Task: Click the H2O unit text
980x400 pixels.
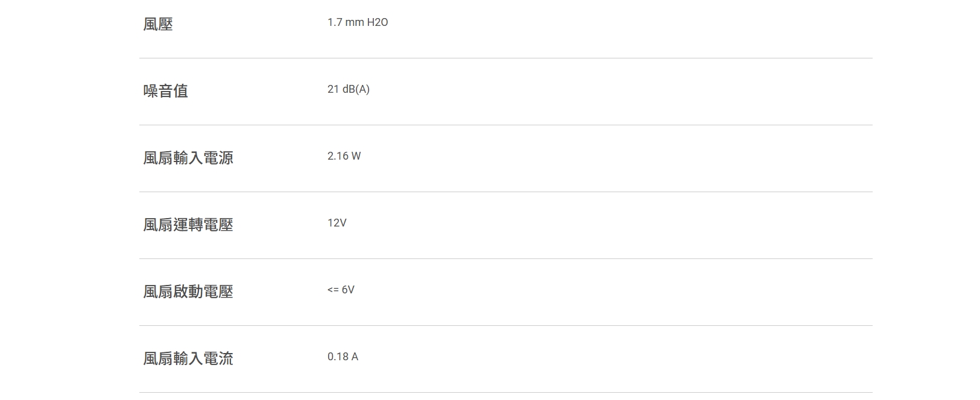Action: click(377, 22)
